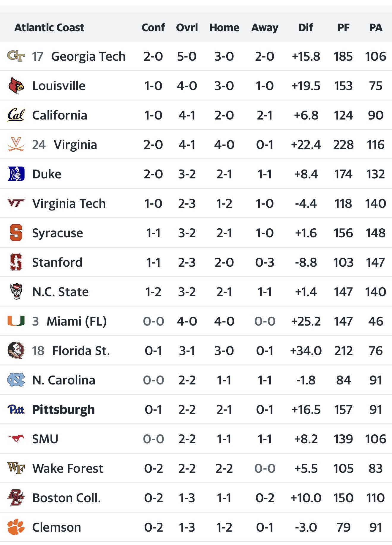Tap the Syracuse orange S logo
The height and width of the screenshot is (545, 392).
pyautogui.click(x=16, y=233)
